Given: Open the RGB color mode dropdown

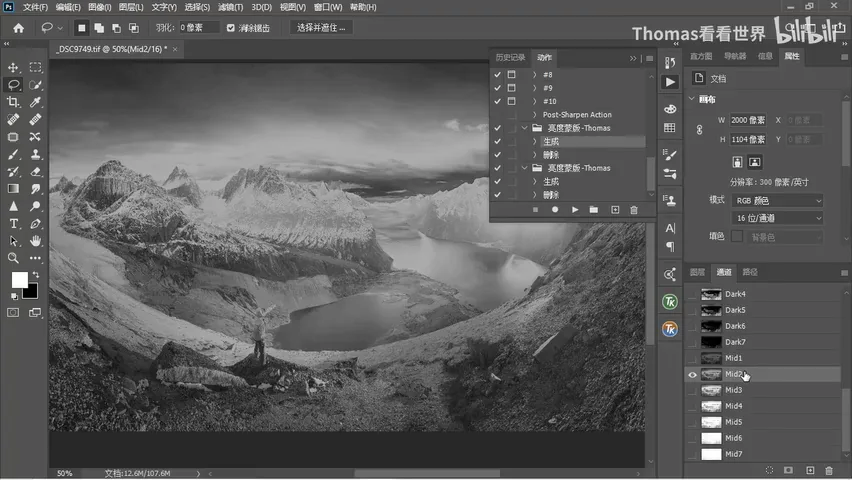Looking at the screenshot, I should (778, 201).
